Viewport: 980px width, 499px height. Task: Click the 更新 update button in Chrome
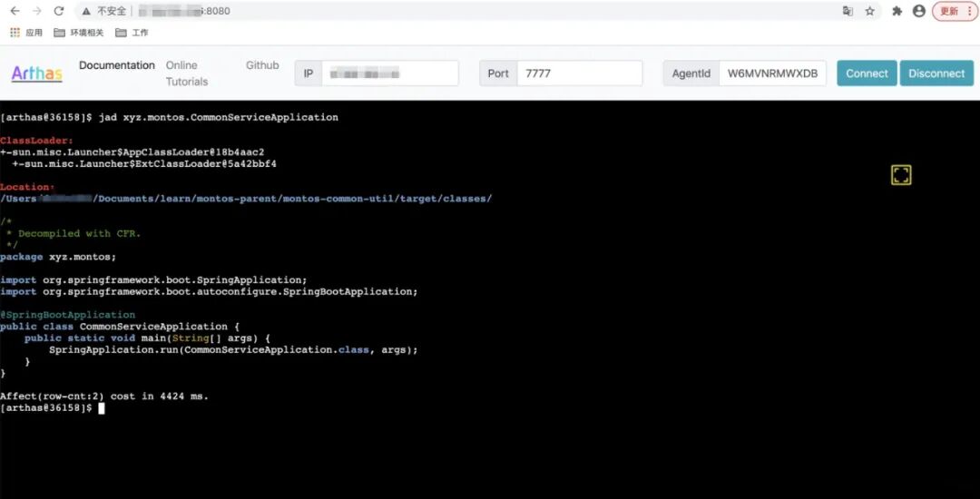click(x=955, y=11)
